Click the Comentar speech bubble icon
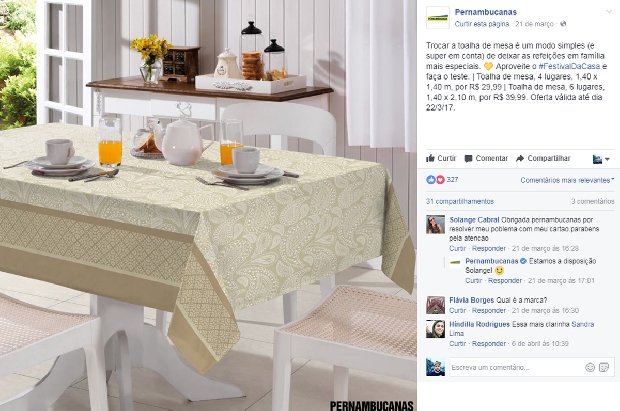The height and width of the screenshot is (411, 620). pyautogui.click(x=468, y=159)
